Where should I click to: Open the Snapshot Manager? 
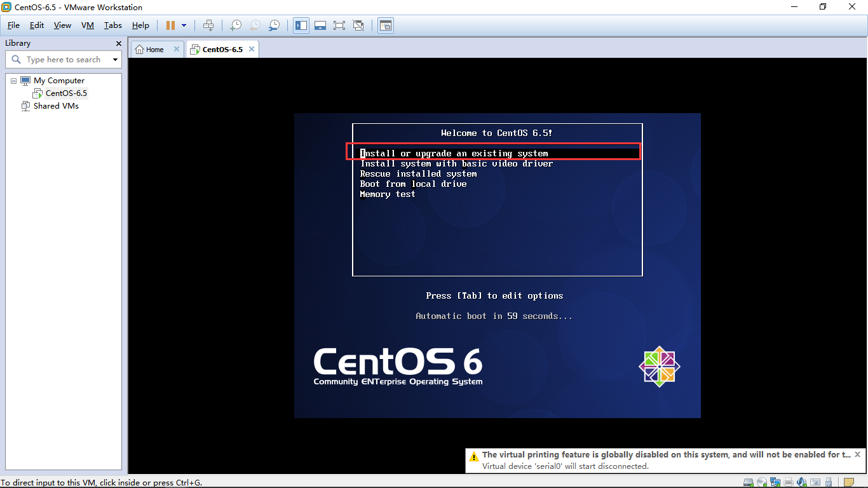pos(274,25)
